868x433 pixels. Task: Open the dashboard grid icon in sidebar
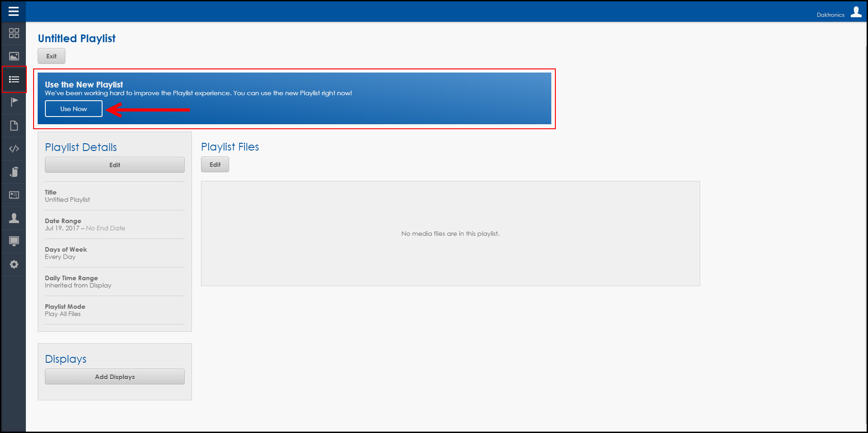pyautogui.click(x=14, y=33)
